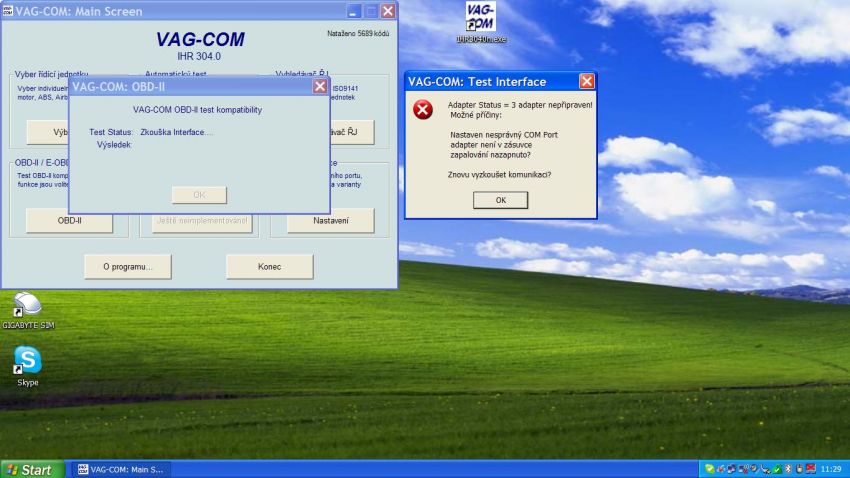Click the red X display tray icon
This screenshot has width=850, height=478.
811,469
